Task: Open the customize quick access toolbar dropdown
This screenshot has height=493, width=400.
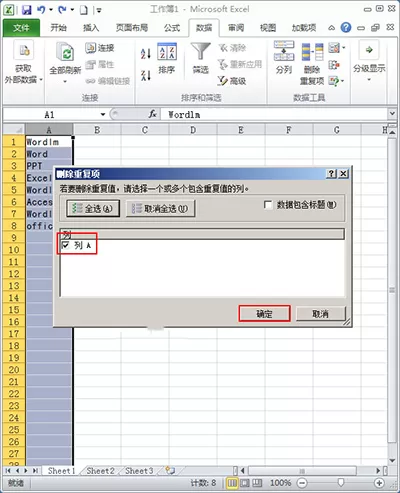Action: pos(99,11)
